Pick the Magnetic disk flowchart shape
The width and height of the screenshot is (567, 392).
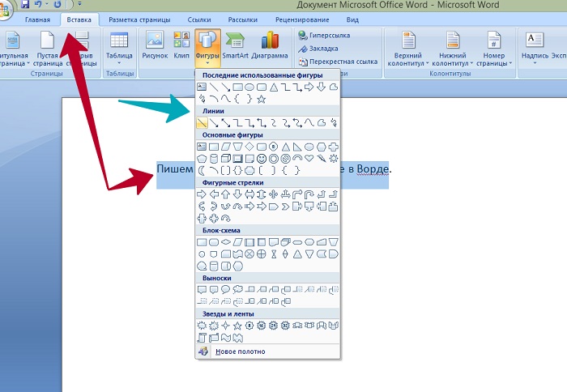point(214,266)
